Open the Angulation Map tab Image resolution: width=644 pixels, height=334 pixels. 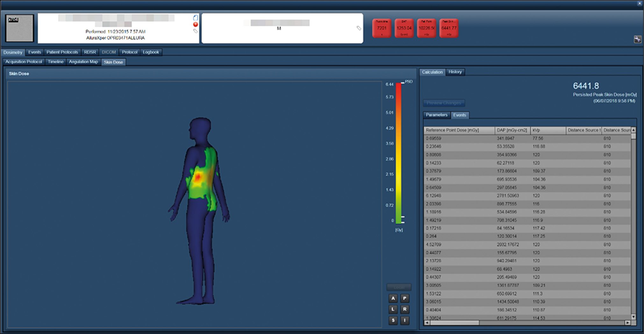tap(83, 62)
